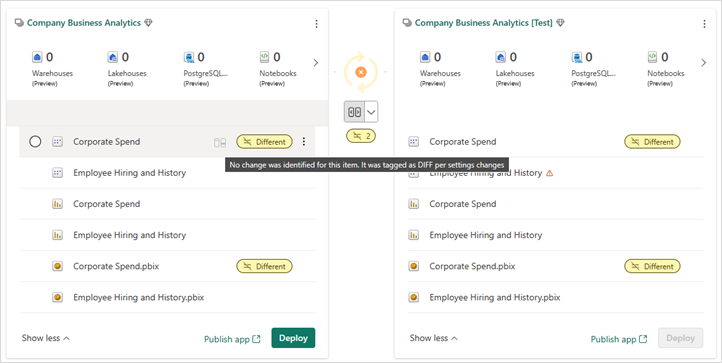Click Corporate Spend.pbix icon in left stage
The width and height of the screenshot is (722, 363).
coord(57,266)
